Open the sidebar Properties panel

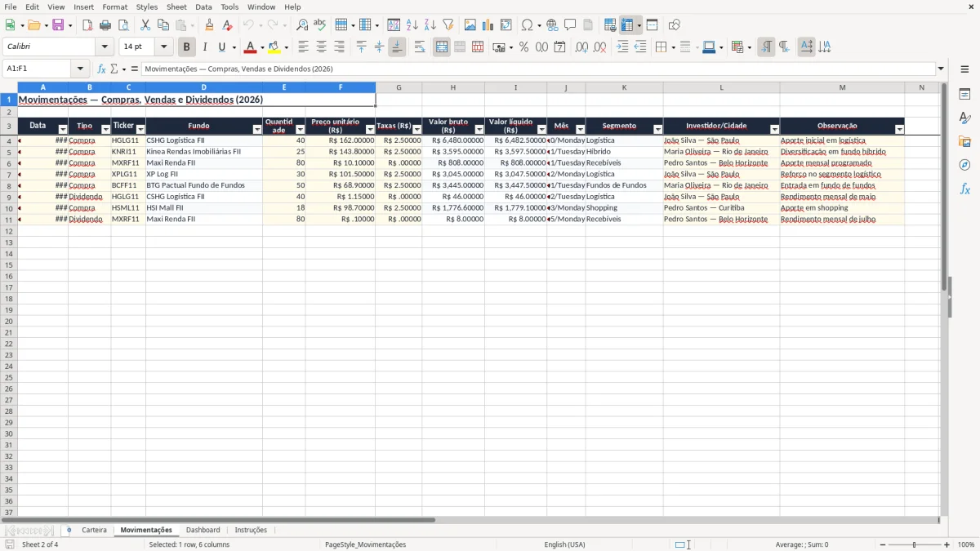click(964, 95)
